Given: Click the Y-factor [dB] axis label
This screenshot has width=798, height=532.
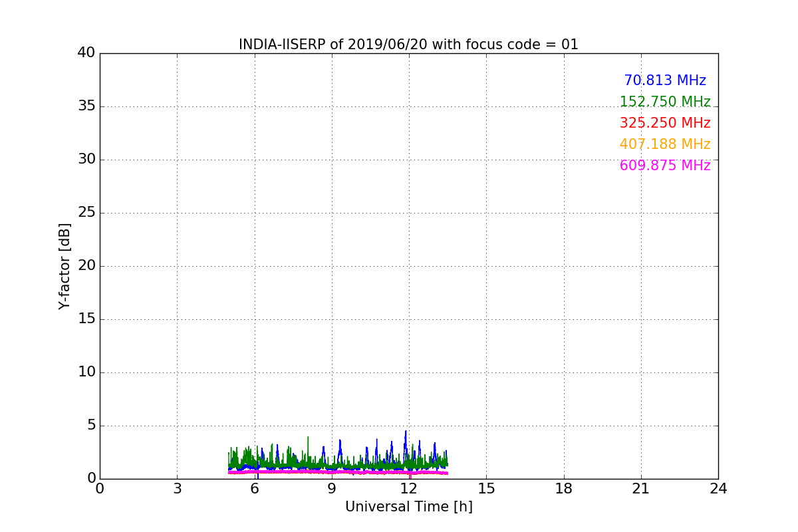Looking at the screenshot, I should coord(65,266).
